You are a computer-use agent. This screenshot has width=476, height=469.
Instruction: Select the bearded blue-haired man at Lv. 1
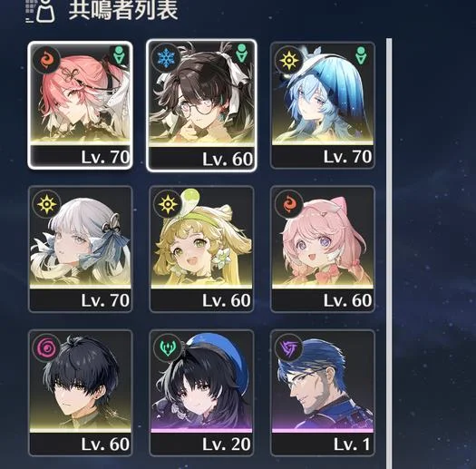[x=323, y=393]
